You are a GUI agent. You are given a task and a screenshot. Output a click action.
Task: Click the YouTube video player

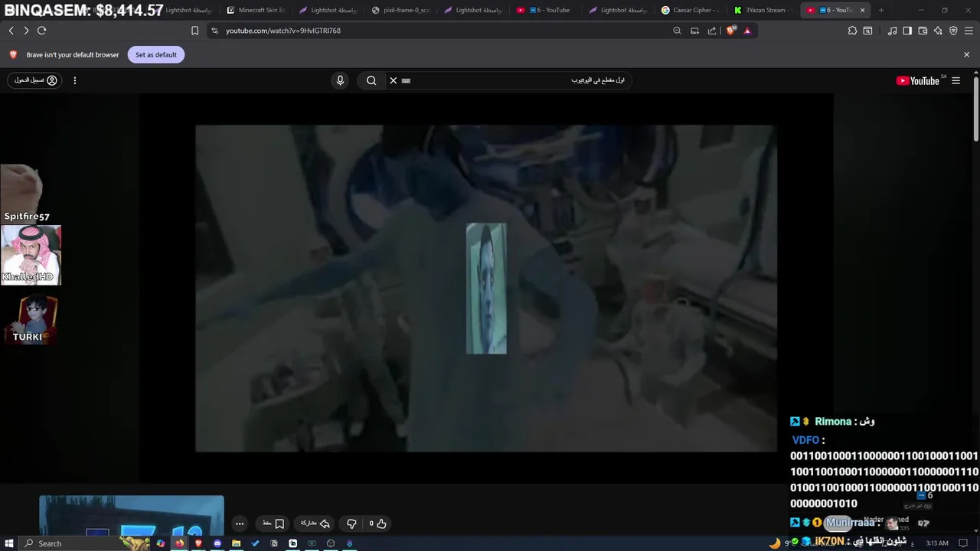[x=486, y=289]
